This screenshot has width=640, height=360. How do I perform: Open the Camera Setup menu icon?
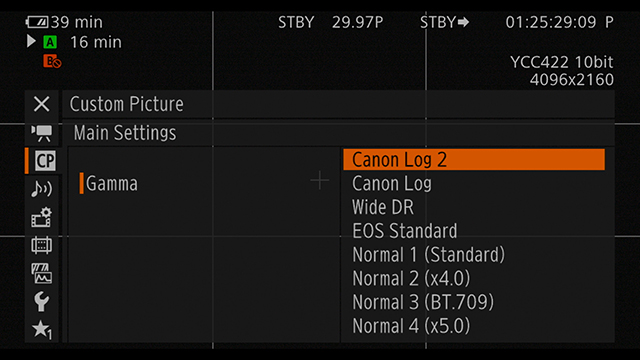42,133
